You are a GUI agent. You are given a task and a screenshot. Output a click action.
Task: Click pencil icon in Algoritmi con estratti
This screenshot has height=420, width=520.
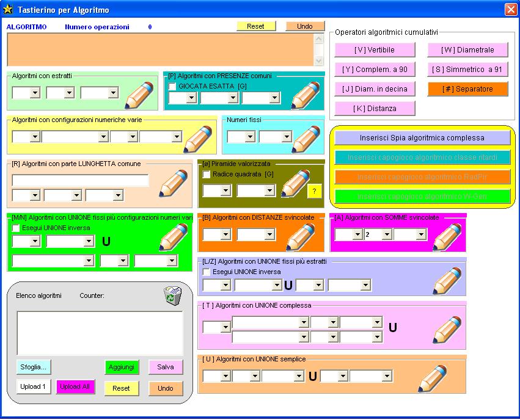point(139,94)
